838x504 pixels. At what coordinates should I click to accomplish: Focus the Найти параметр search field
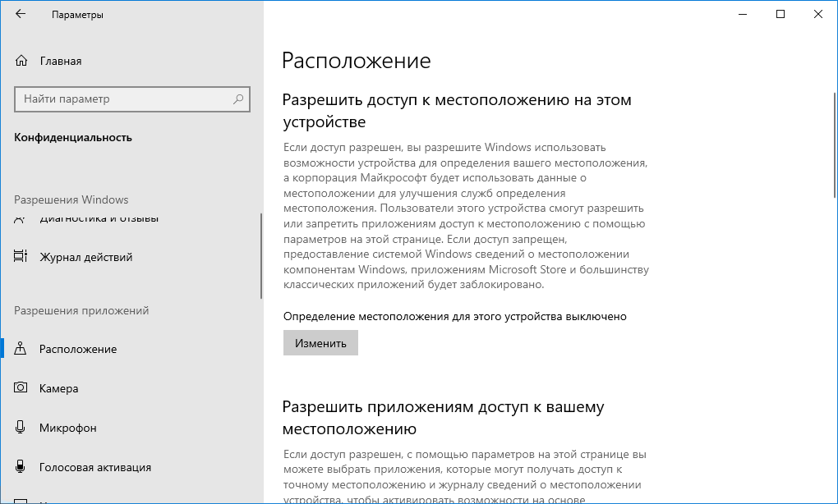point(132,99)
